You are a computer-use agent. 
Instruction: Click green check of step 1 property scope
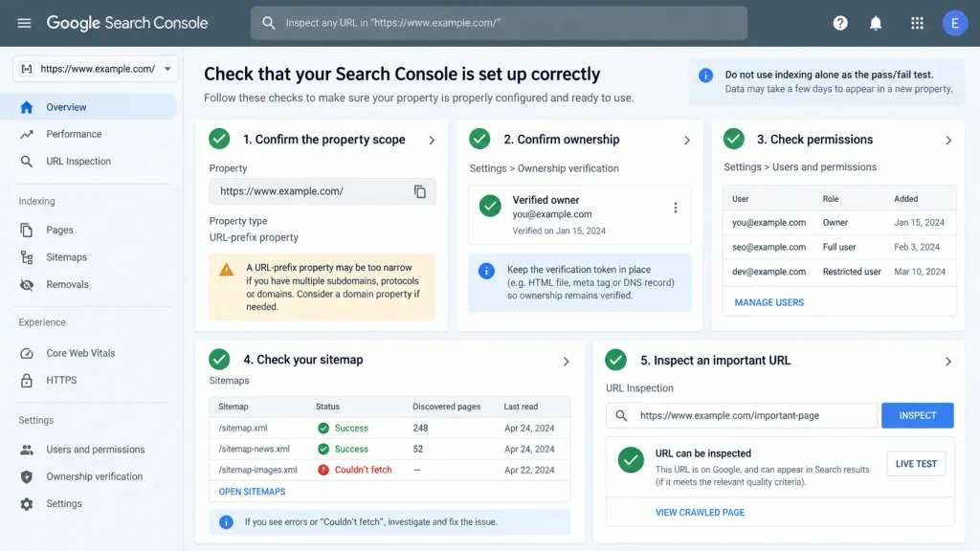pyautogui.click(x=219, y=139)
